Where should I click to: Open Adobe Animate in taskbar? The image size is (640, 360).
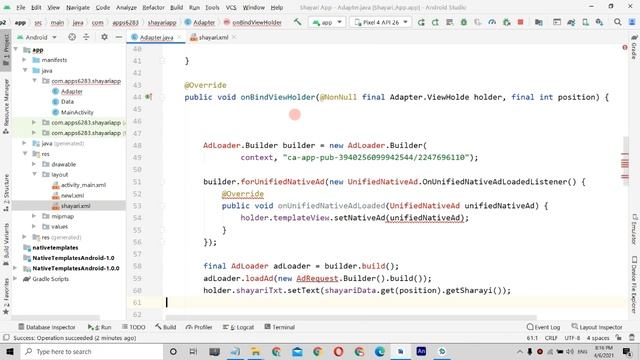[x=421, y=351]
